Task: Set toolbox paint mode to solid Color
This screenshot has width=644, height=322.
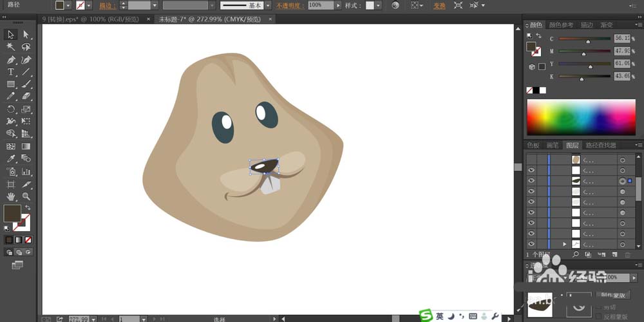Action: [x=9, y=240]
